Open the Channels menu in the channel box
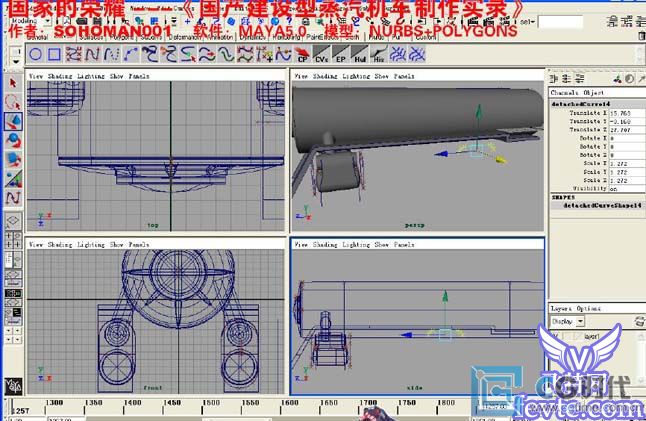The image size is (646, 421). click(564, 93)
